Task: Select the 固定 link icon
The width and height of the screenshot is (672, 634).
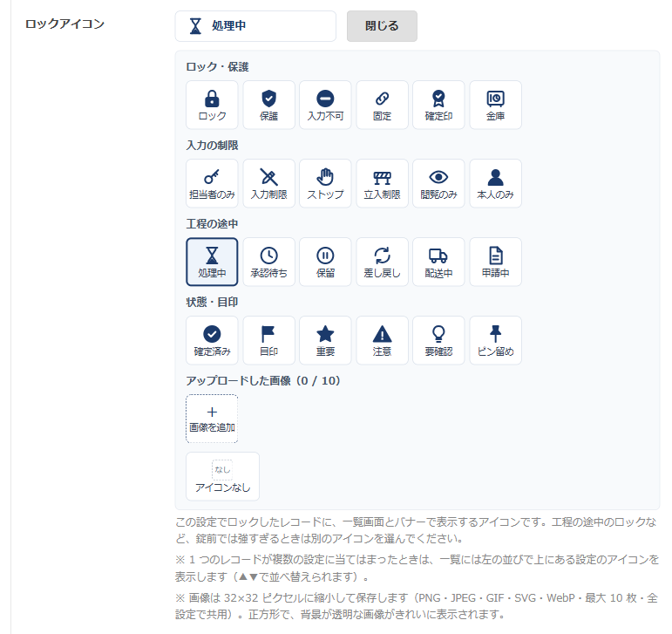Action: click(x=382, y=105)
